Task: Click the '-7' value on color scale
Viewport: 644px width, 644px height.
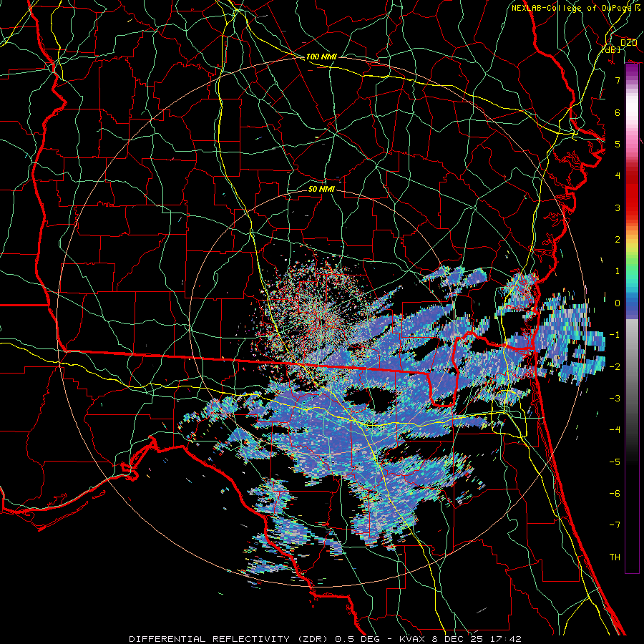Action: pos(615,525)
